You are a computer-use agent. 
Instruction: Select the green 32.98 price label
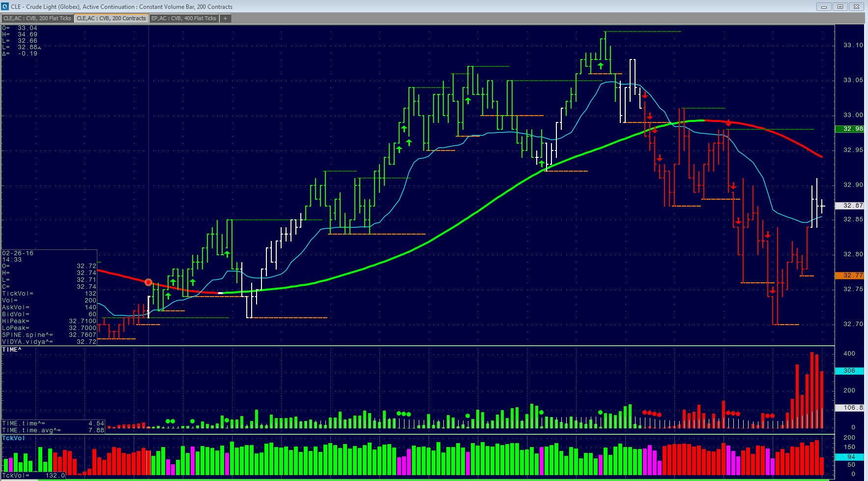[849, 129]
